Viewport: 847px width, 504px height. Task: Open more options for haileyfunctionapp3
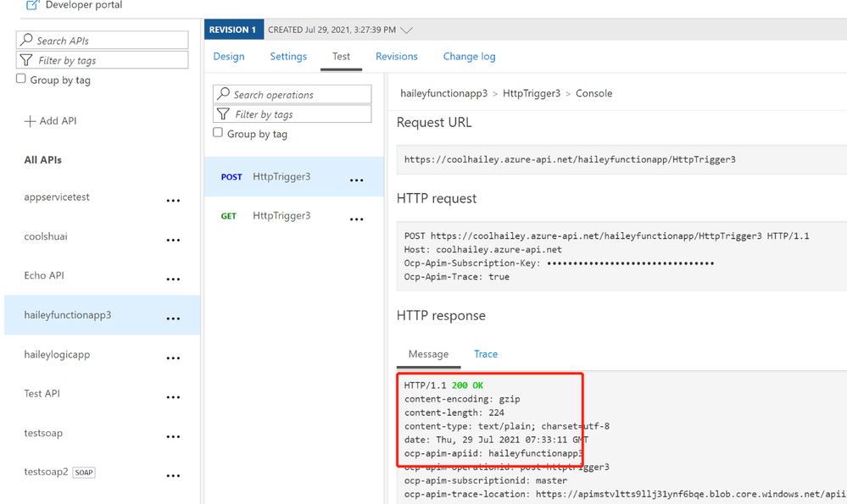(x=173, y=318)
